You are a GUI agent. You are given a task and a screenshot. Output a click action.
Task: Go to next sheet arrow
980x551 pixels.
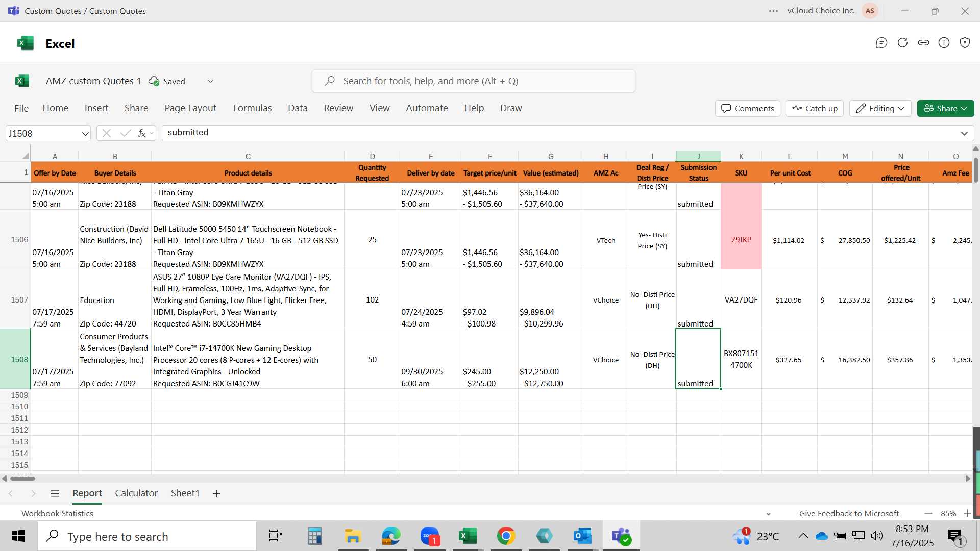click(33, 493)
